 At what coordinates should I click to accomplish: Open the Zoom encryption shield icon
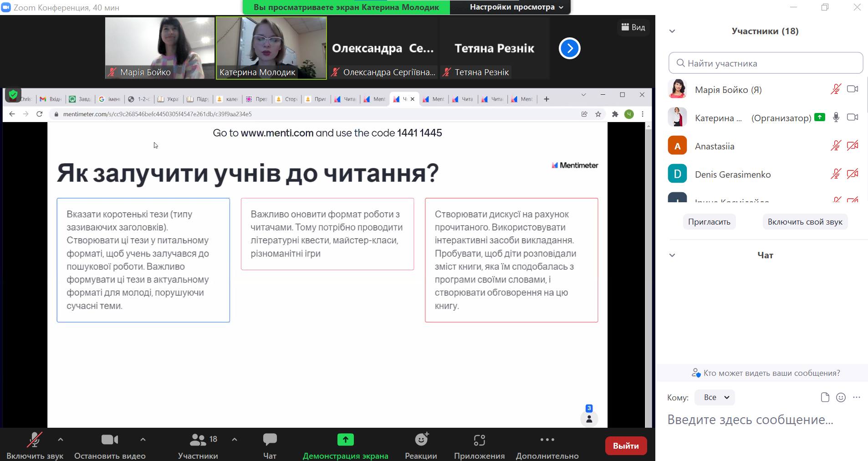[x=13, y=95]
